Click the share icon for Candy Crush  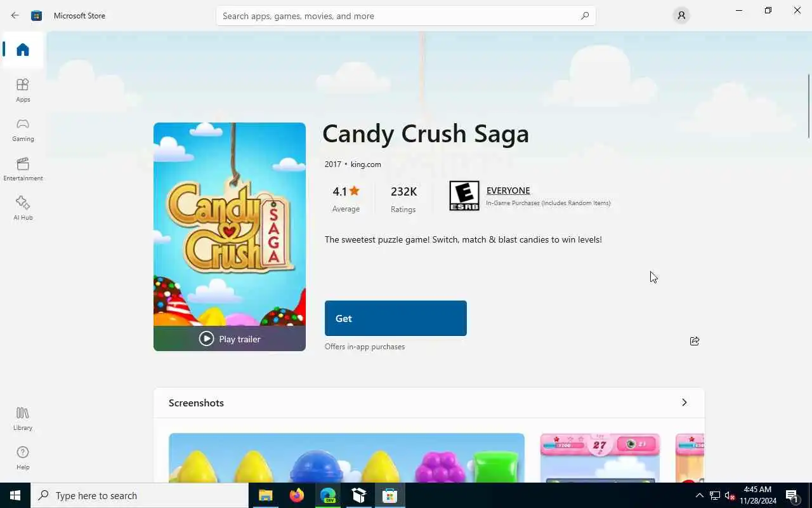694,341
